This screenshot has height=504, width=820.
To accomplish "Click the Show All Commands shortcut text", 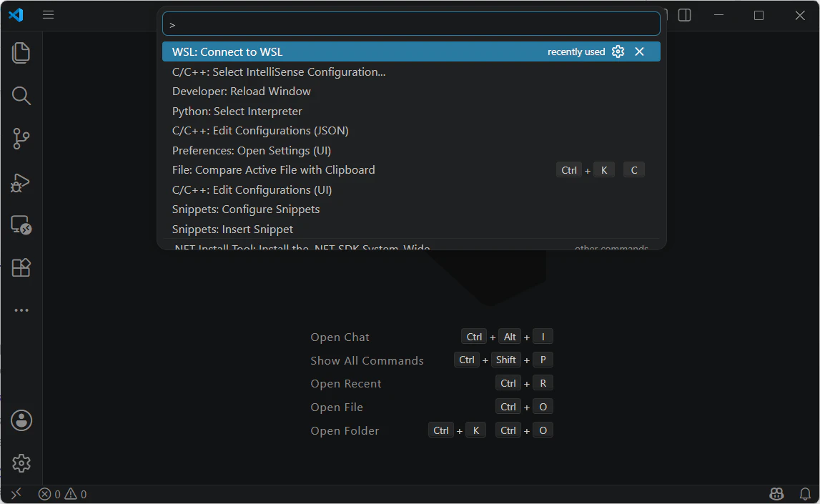I will (x=367, y=360).
